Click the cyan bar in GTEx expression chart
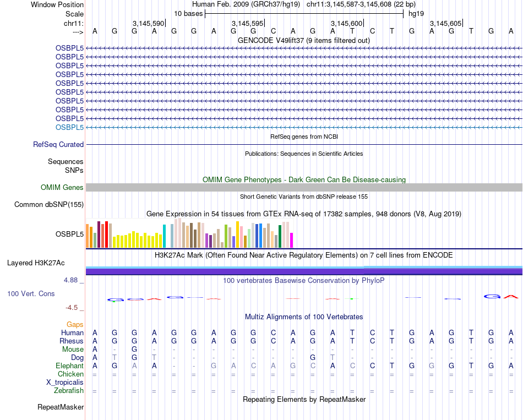This screenshot has height=420, width=523. [164, 236]
